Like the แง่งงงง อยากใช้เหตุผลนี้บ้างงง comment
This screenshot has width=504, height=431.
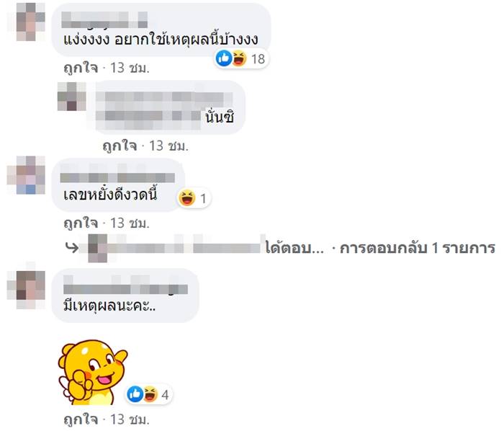point(81,68)
